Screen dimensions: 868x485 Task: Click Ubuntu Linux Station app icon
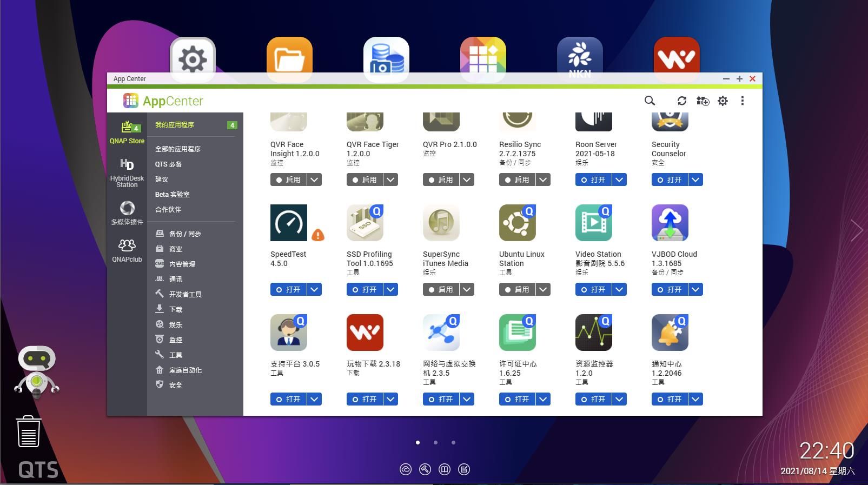[x=518, y=223]
